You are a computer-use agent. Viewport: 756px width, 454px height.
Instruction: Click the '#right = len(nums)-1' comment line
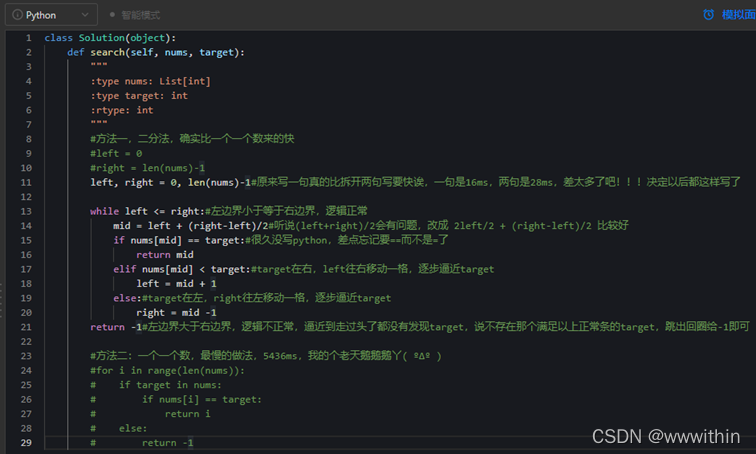coord(148,168)
